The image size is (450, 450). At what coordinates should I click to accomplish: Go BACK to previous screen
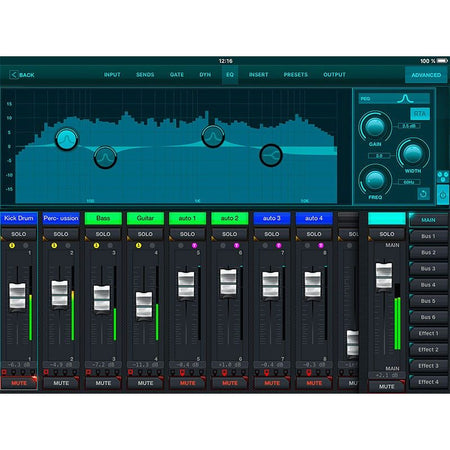click(x=22, y=75)
